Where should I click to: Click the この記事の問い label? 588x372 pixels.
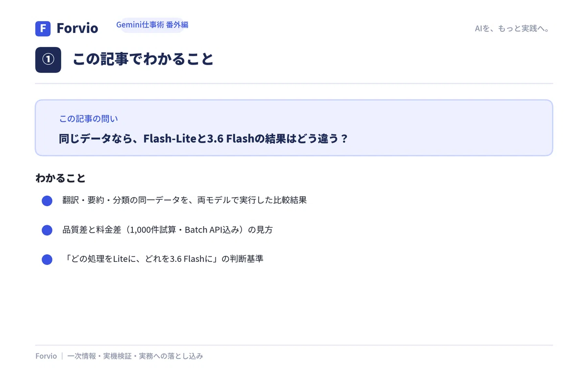click(x=89, y=119)
